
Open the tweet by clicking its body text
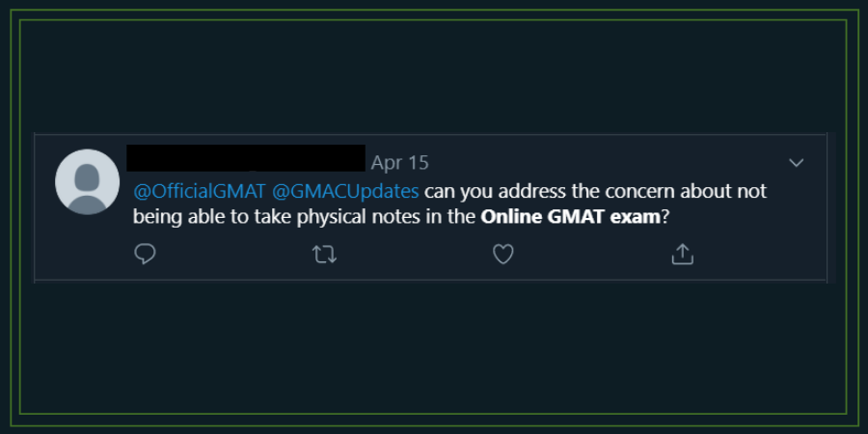point(449,204)
